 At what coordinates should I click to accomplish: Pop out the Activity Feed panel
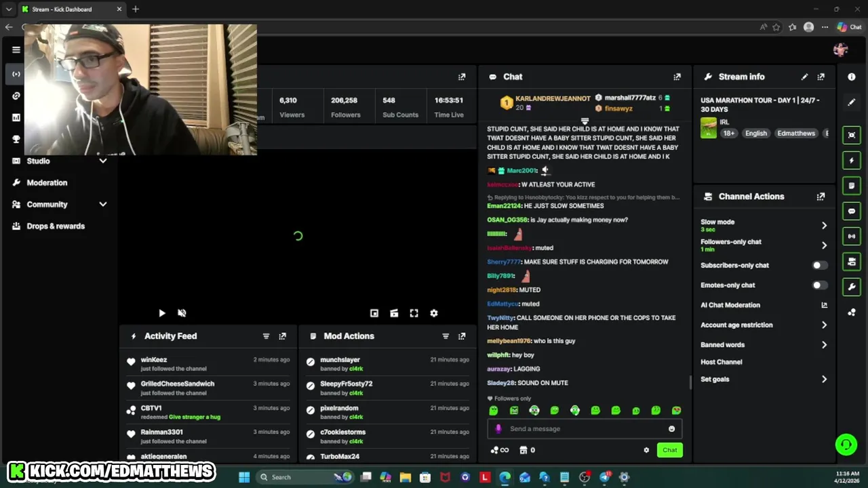(x=283, y=336)
